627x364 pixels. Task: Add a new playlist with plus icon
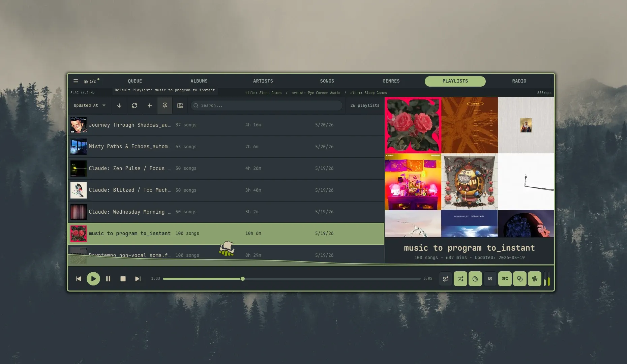coord(150,105)
